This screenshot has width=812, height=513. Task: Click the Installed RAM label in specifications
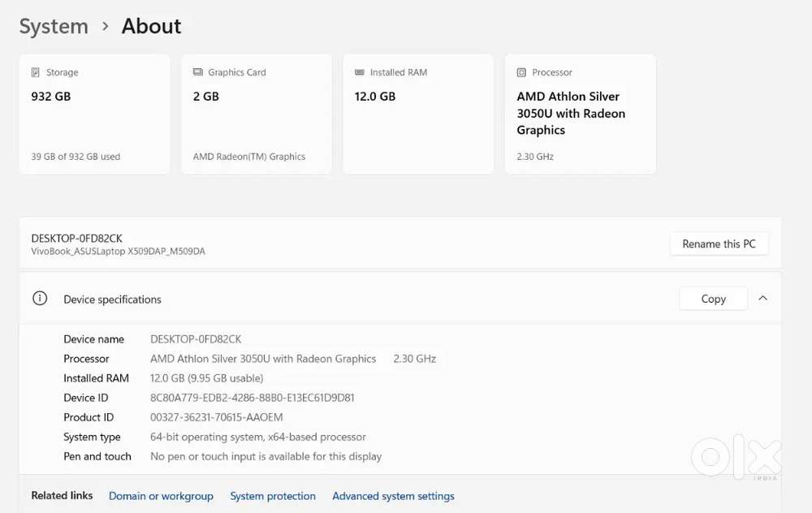tap(96, 378)
